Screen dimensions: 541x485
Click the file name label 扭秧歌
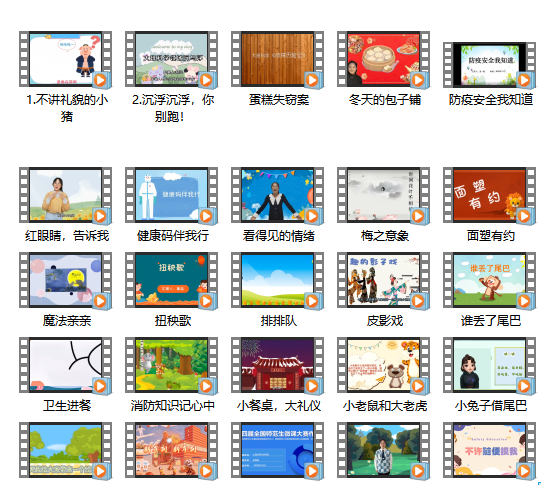coord(173,321)
